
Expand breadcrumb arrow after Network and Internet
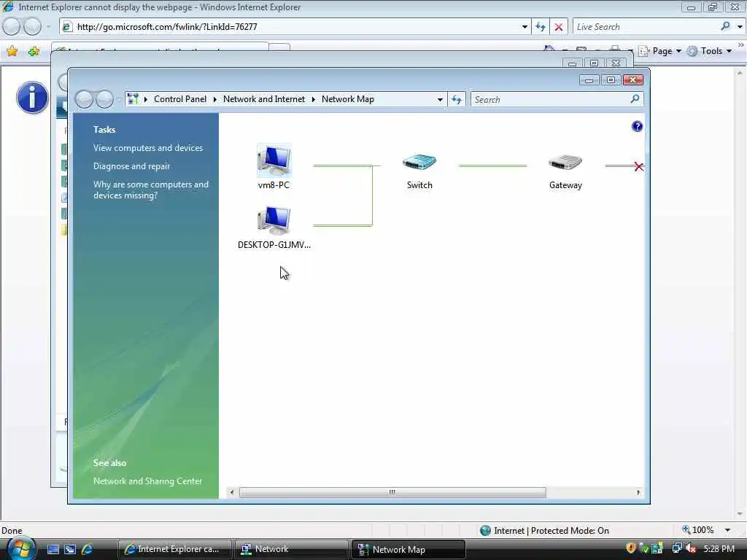pyautogui.click(x=314, y=99)
